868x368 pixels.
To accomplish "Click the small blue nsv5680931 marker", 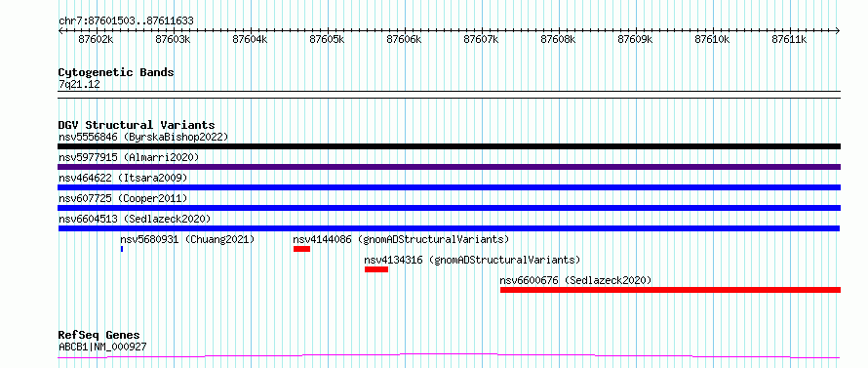I will point(122,249).
